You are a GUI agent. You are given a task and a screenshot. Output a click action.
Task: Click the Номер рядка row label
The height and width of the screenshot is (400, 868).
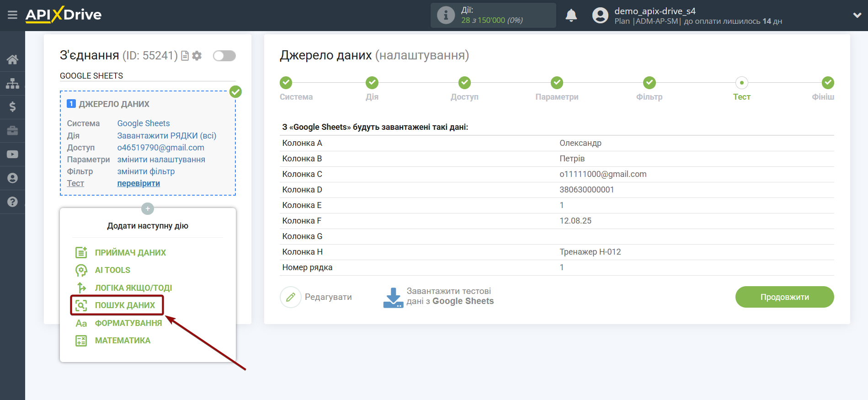[x=307, y=267]
